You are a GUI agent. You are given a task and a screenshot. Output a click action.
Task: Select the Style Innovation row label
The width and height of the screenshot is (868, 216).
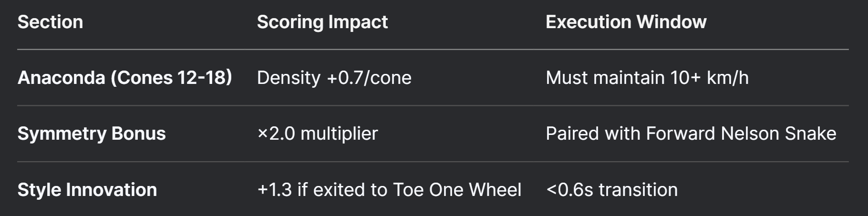tap(87, 190)
